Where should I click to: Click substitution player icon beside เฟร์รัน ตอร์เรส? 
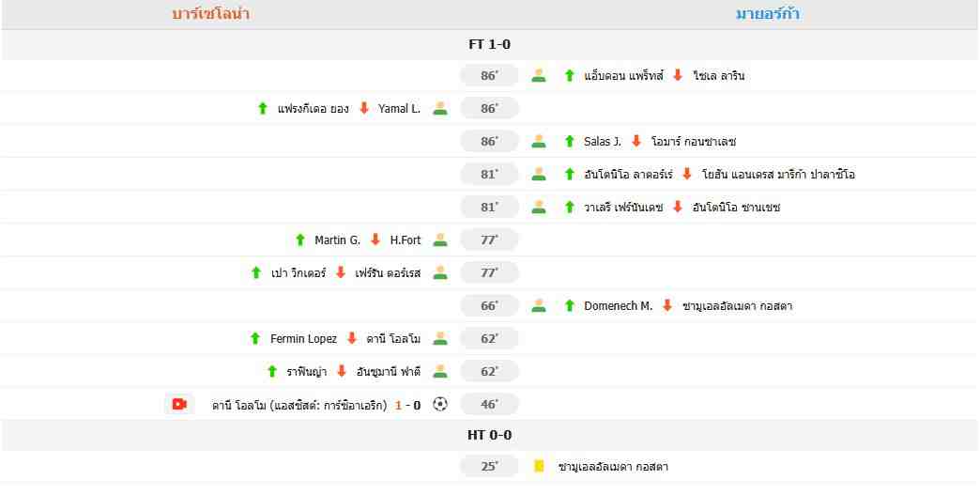point(440,272)
